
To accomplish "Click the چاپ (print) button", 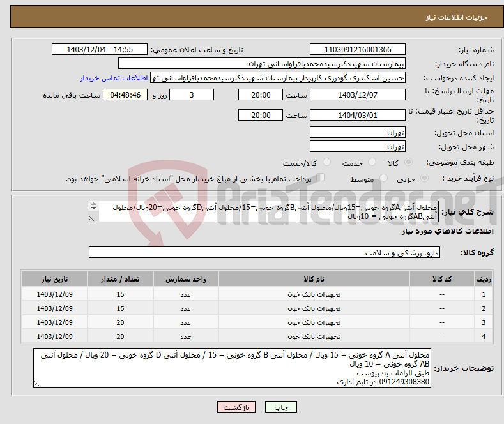I will [280, 407].
